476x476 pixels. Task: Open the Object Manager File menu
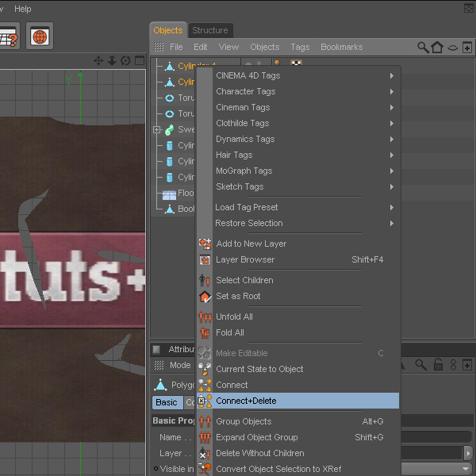tap(176, 47)
